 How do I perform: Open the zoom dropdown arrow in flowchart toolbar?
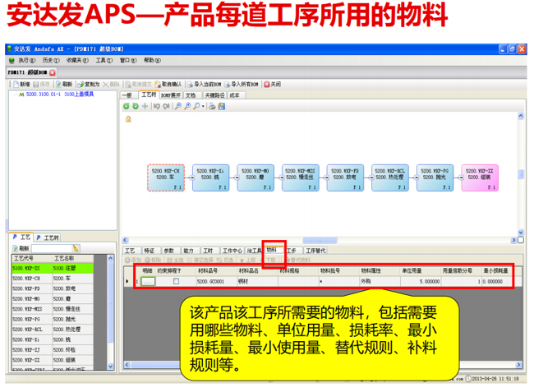point(202,105)
